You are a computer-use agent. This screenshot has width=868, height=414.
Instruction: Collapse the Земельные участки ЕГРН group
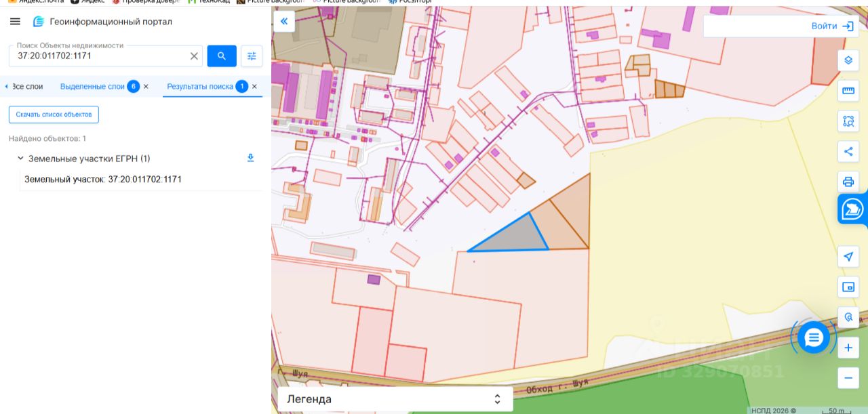tap(20, 159)
